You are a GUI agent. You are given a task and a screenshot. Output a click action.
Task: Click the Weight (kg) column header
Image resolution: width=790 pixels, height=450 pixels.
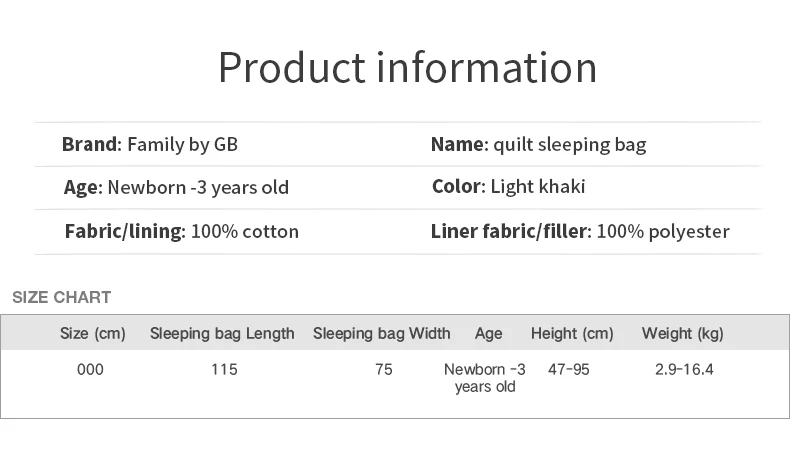coord(682,334)
